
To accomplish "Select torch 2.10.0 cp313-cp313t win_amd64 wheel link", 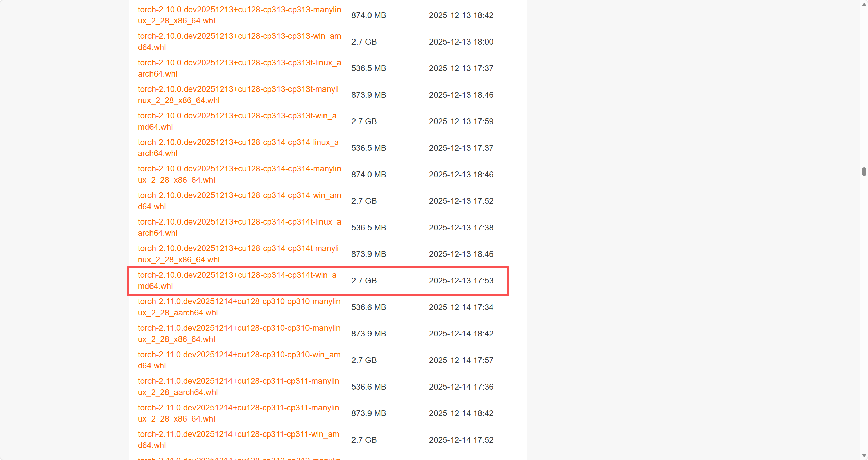I will [237, 116].
